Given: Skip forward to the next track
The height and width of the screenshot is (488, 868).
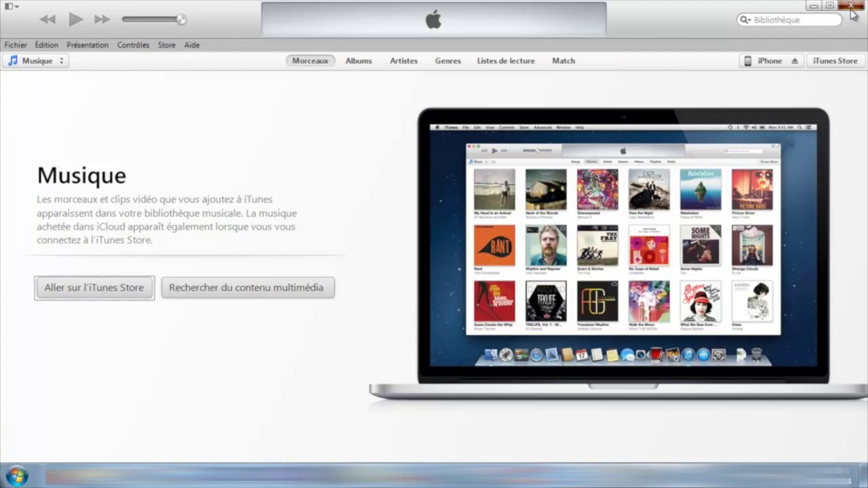Looking at the screenshot, I should pyautogui.click(x=102, y=20).
